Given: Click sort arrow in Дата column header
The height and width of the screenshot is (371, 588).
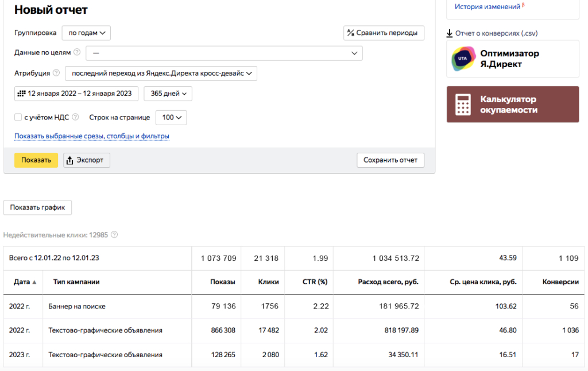Looking at the screenshot, I should coord(34,282).
